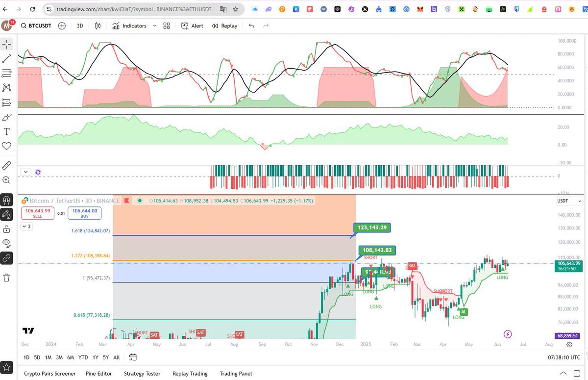Screen dimensions: 588x380
Task: Toggle hide all drawings eye icon
Action: pyautogui.click(x=7, y=243)
